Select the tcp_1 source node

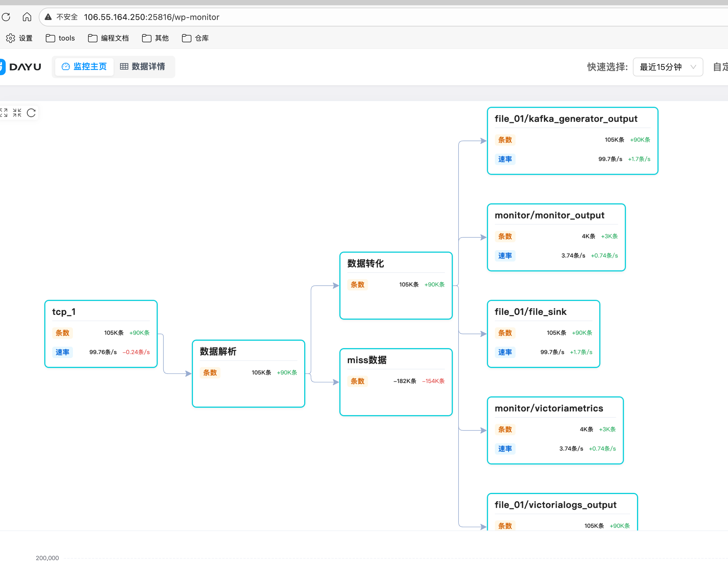[x=101, y=334]
